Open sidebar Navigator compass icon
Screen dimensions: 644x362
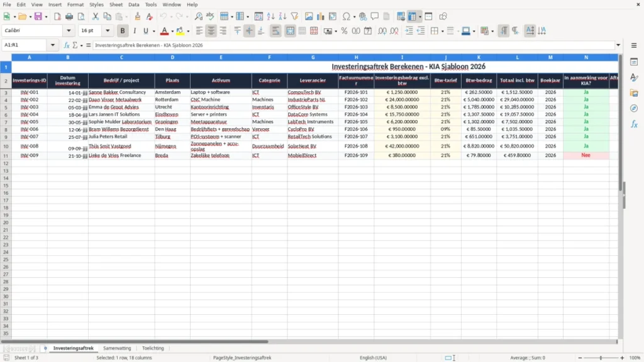click(634, 108)
